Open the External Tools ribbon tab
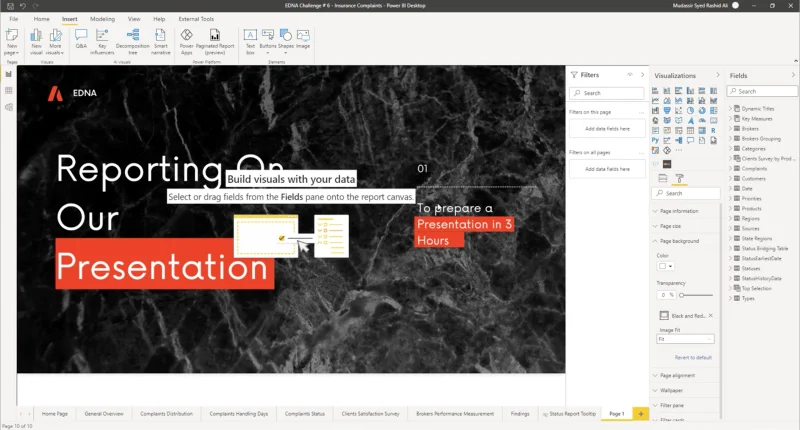This screenshot has height=430, width=800. click(196, 19)
